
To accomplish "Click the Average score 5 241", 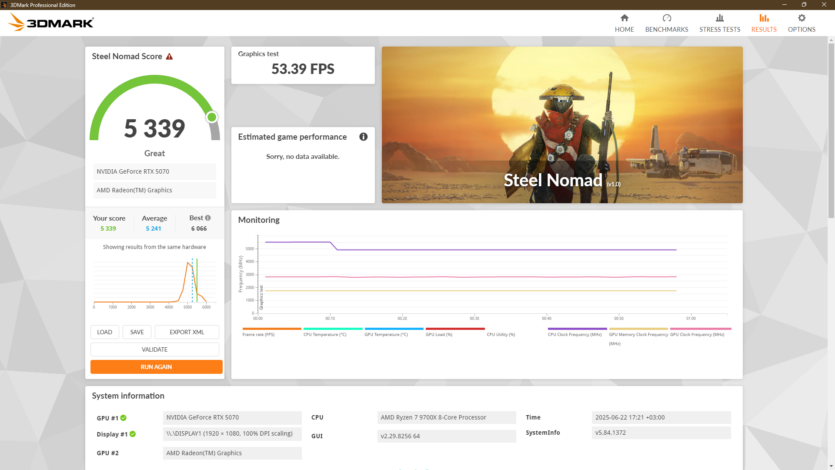I will coord(153,228).
